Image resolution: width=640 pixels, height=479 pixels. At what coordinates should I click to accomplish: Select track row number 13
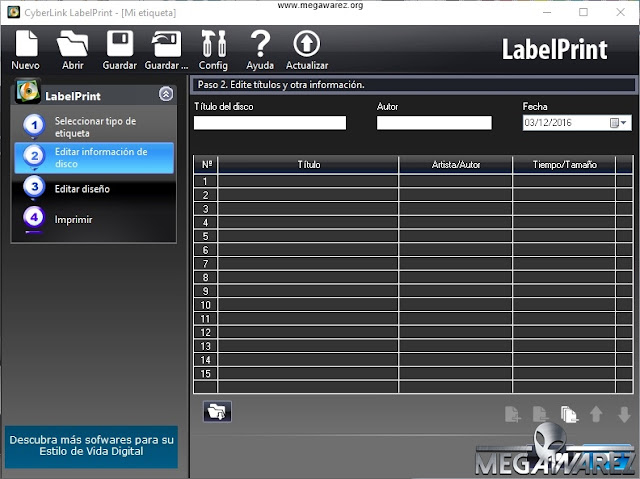coord(206,346)
